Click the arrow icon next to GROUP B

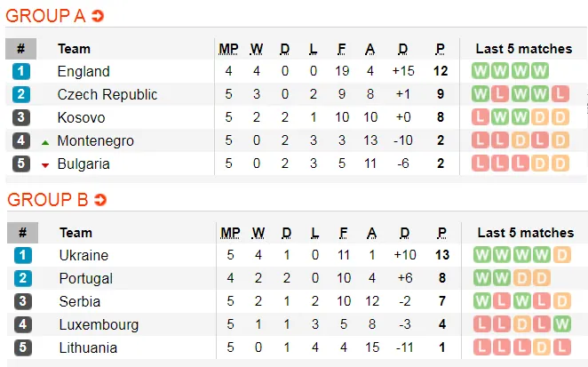99,200
